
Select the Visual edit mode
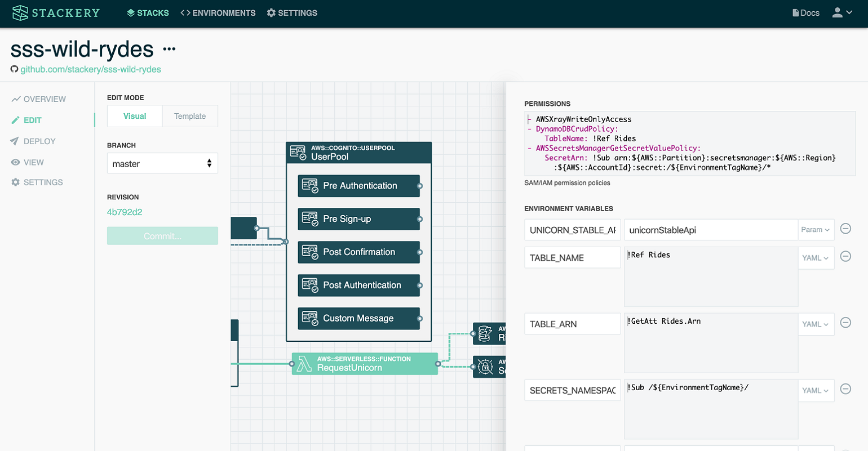(x=135, y=116)
